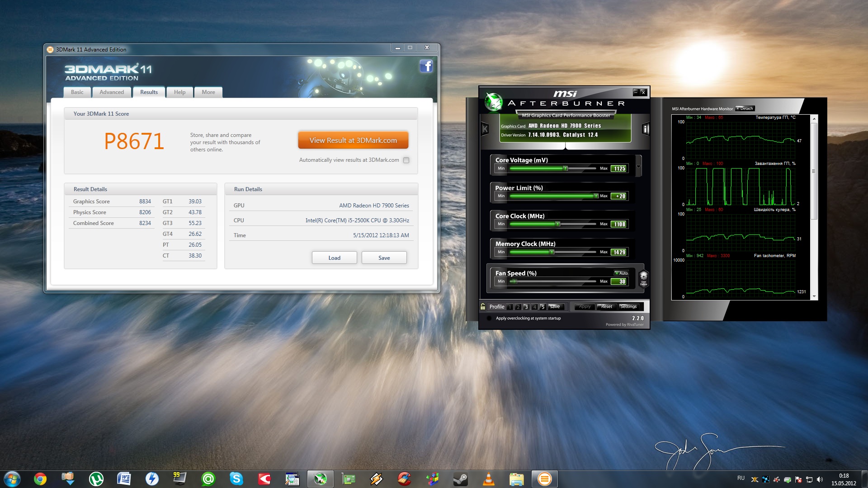868x488 pixels.
Task: Open Windows Explorer folder on taskbar
Action: tap(516, 479)
